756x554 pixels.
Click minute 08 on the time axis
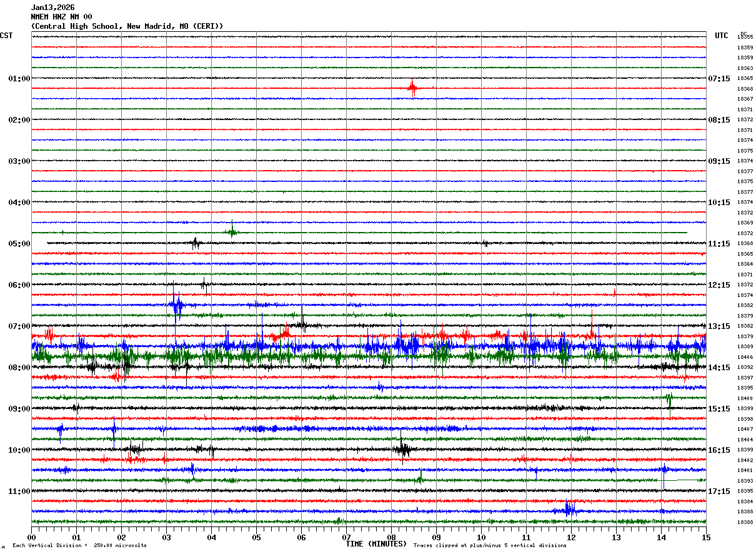coord(391,537)
